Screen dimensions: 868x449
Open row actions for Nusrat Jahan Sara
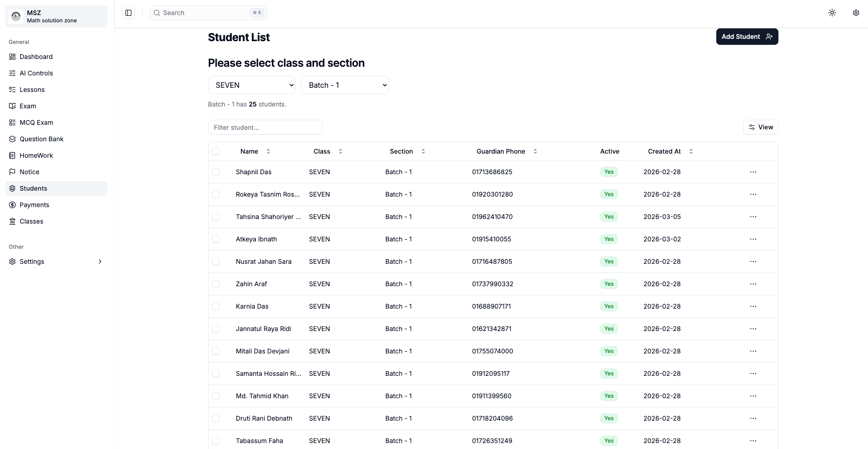pos(753,262)
